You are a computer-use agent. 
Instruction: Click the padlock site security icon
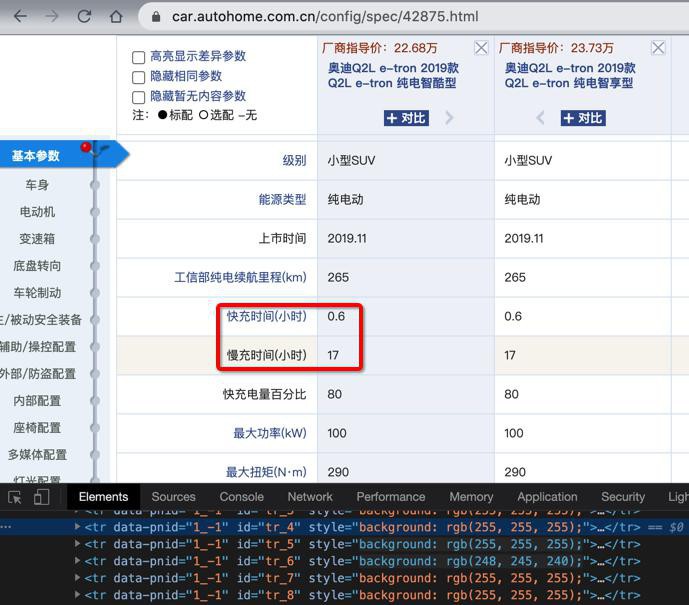[156, 17]
